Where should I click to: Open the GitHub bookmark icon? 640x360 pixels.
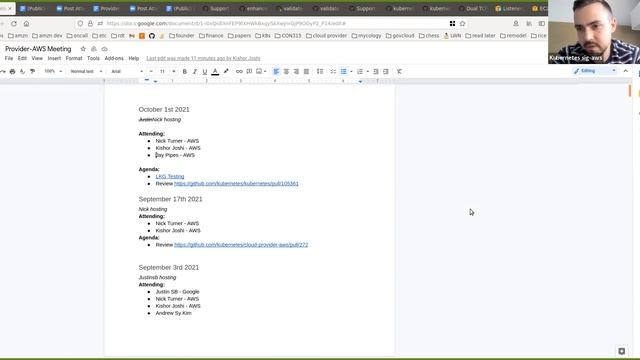152,36
